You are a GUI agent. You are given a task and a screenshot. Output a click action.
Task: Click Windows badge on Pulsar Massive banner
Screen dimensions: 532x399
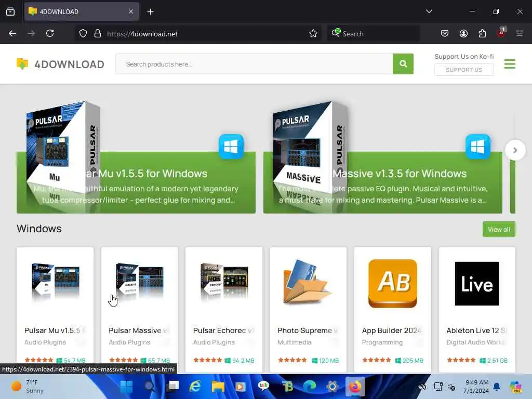(478, 147)
